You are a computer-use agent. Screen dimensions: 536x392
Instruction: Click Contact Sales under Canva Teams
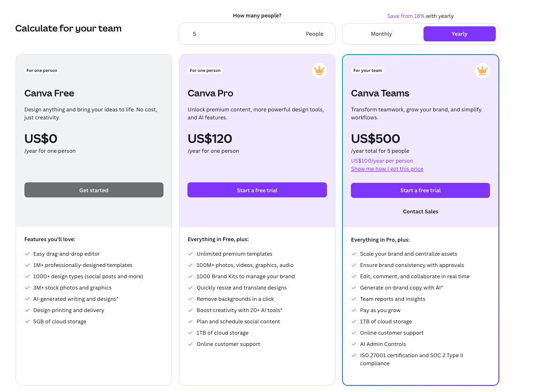click(x=420, y=212)
